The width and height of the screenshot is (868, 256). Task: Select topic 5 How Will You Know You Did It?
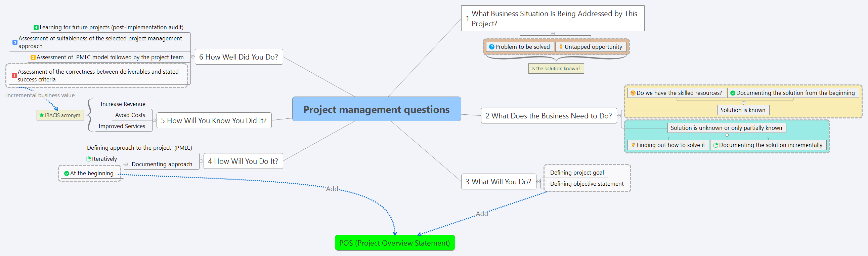point(214,120)
